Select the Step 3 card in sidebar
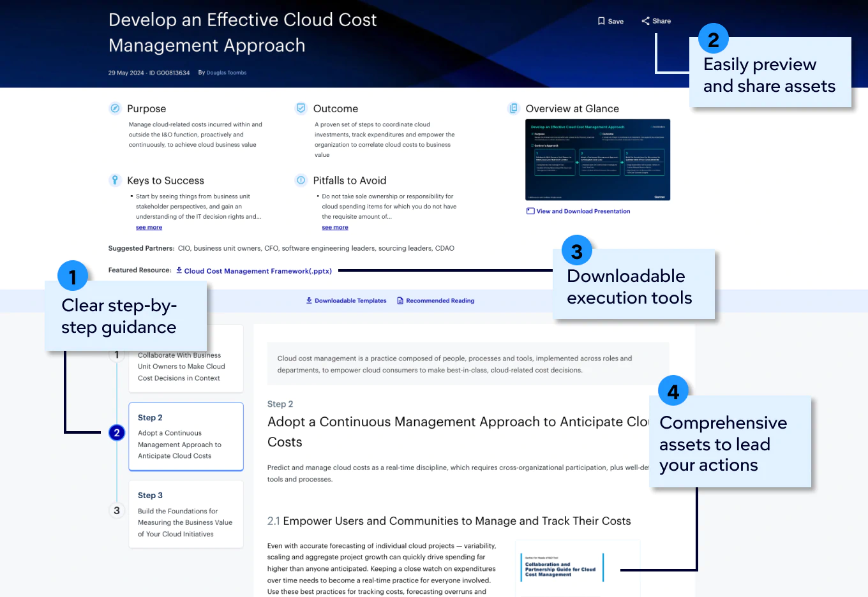The width and height of the screenshot is (868, 597). pyautogui.click(x=186, y=514)
